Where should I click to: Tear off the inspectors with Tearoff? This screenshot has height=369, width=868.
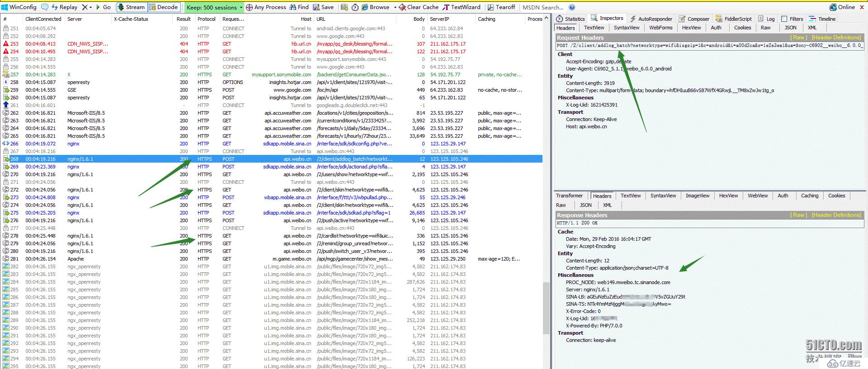(501, 7)
